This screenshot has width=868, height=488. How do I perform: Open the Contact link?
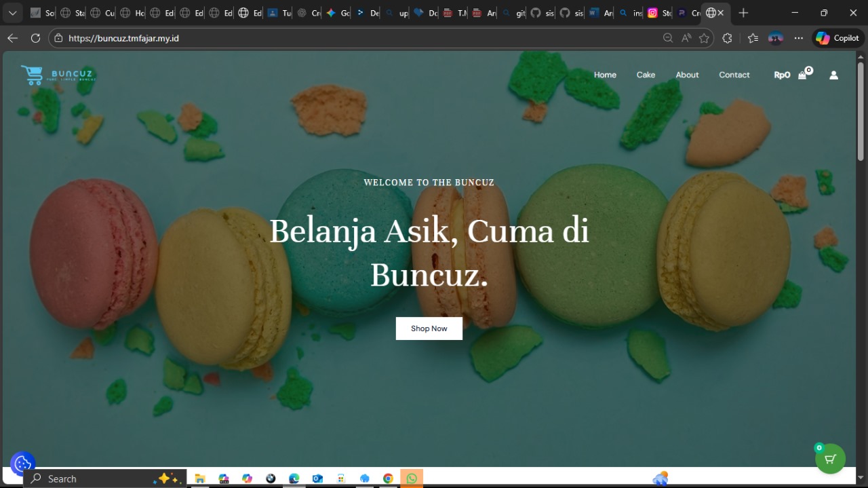(734, 75)
